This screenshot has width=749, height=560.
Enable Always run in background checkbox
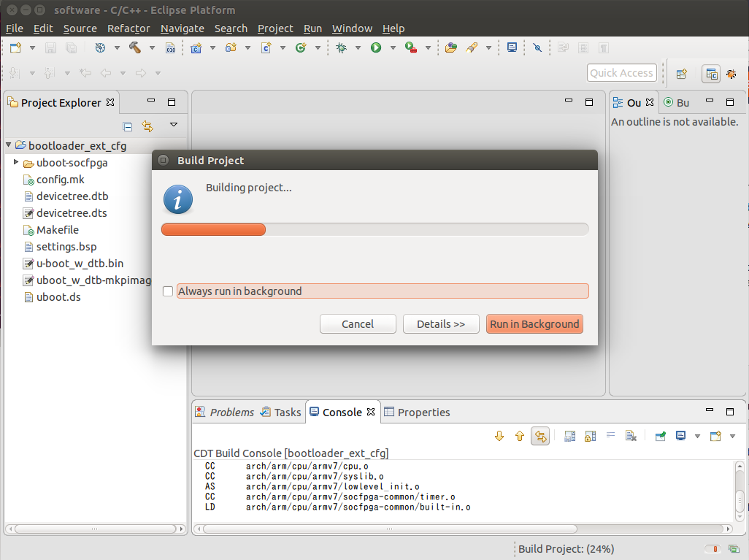[x=168, y=291]
